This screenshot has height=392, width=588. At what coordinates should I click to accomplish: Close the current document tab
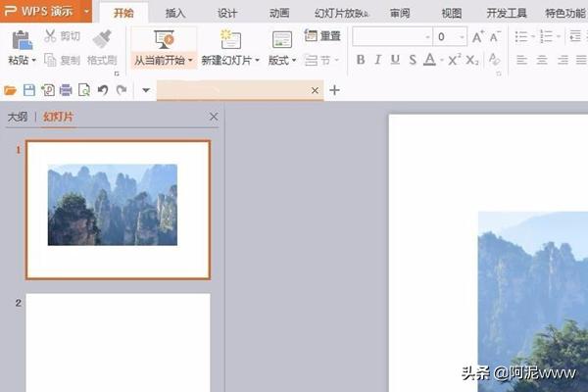tap(315, 90)
